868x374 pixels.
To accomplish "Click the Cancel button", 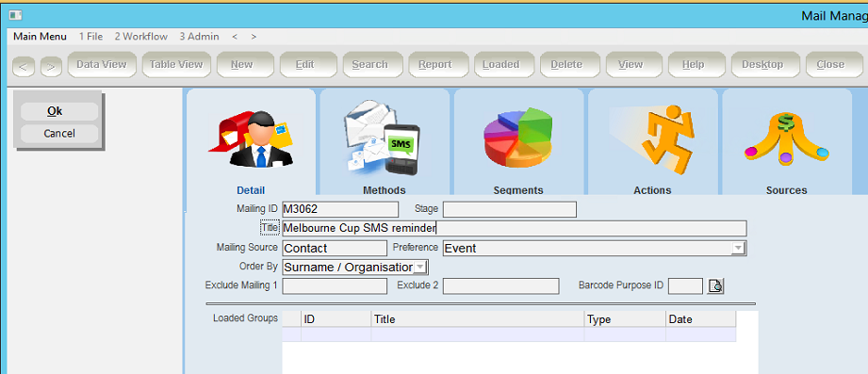I will tap(59, 134).
